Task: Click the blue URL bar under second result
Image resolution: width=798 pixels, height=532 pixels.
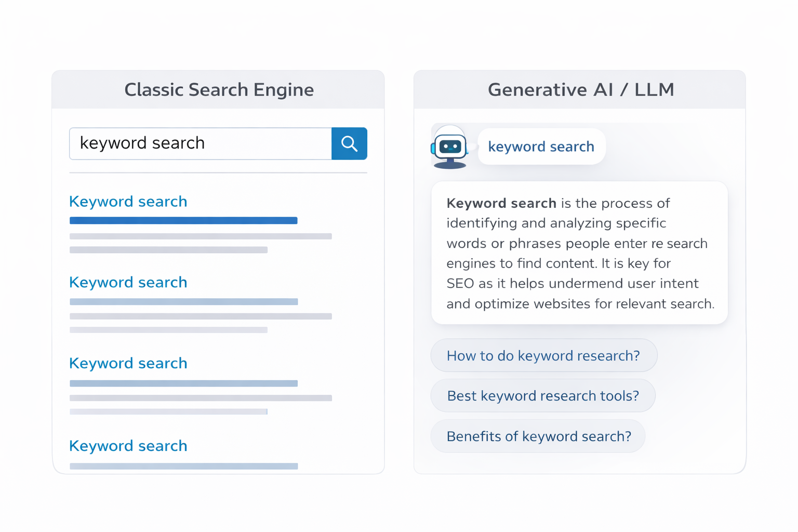Action: pos(183,302)
